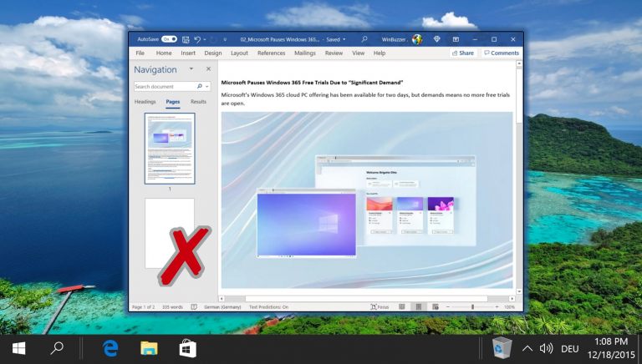Select the Pages tab in Navigation
Image resolution: width=642 pixels, height=364 pixels.
[173, 101]
